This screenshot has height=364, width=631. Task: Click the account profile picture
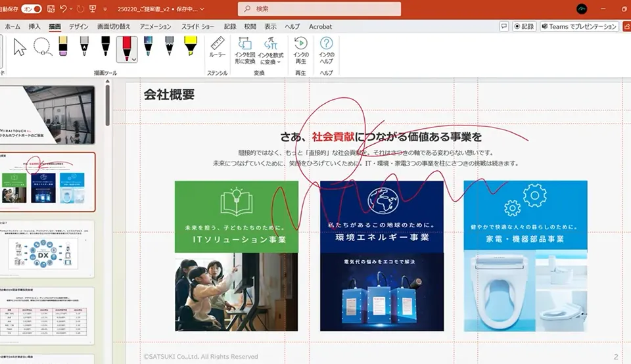582,9
